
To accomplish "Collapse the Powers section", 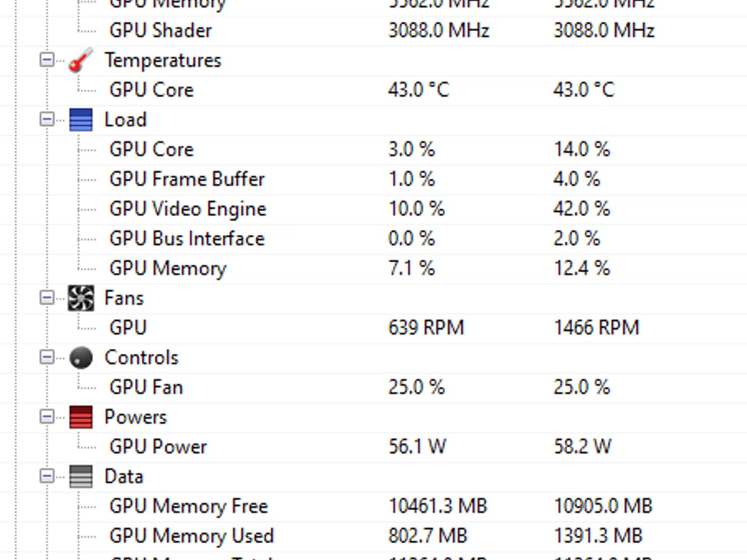I will point(47,417).
